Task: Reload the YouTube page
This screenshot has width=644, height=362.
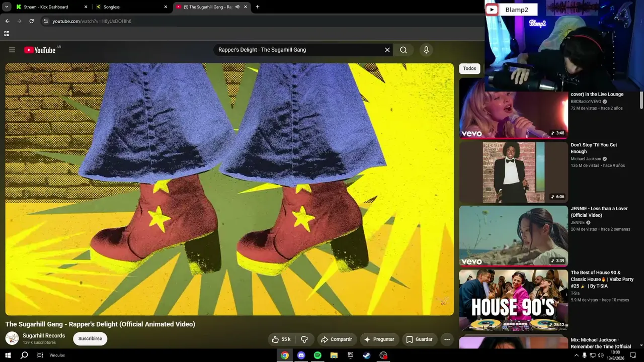Action: 31,21
